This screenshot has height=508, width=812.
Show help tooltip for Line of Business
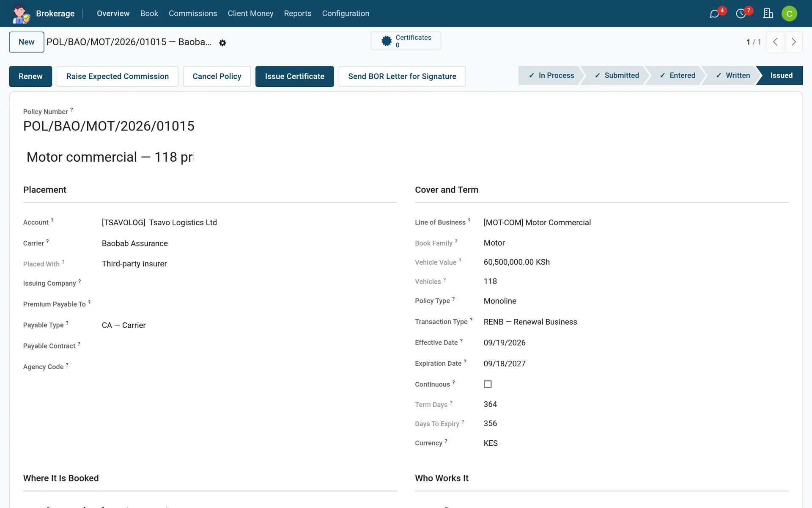[469, 221]
